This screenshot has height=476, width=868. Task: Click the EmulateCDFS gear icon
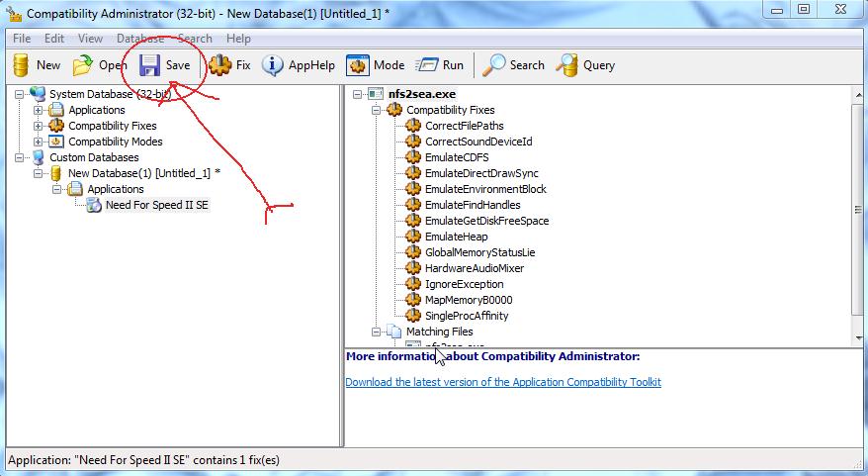pyautogui.click(x=413, y=156)
